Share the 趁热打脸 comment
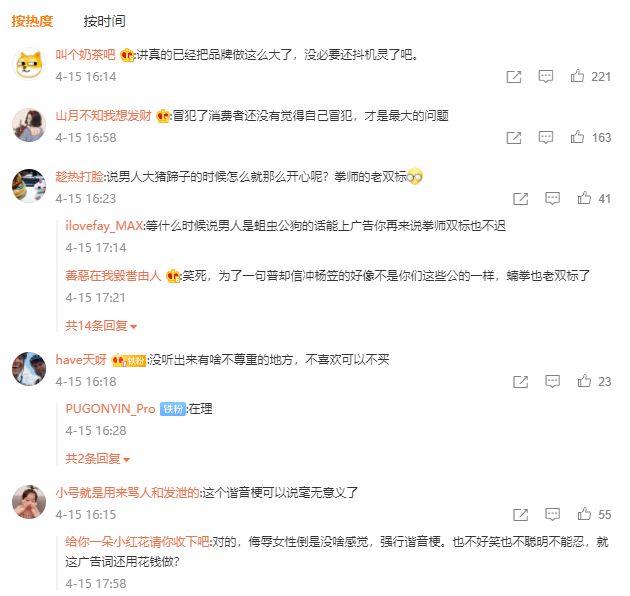Image resolution: width=630 pixels, height=596 pixels. (x=520, y=199)
